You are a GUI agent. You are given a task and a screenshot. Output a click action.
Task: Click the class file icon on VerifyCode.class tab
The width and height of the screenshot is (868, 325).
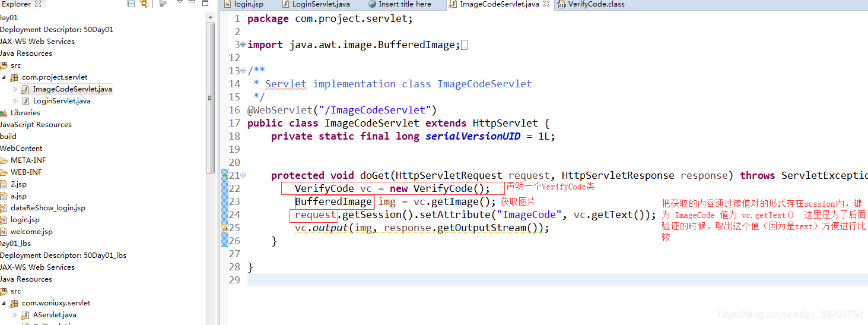[561, 4]
